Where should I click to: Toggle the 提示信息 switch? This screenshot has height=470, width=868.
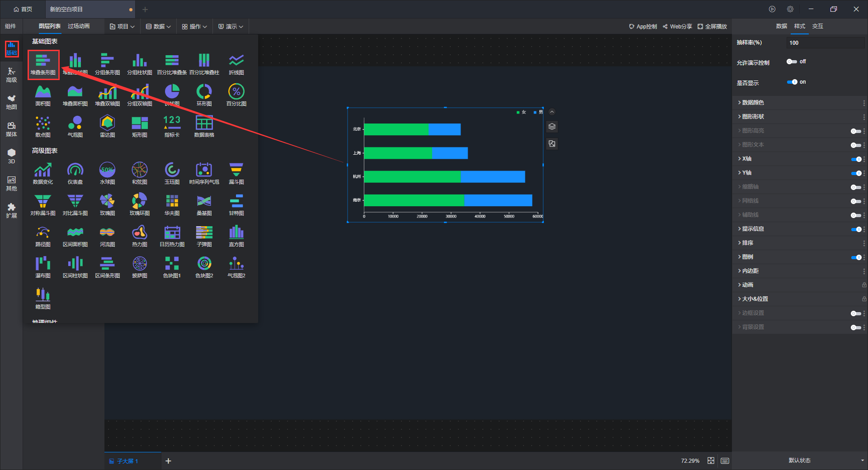point(855,229)
